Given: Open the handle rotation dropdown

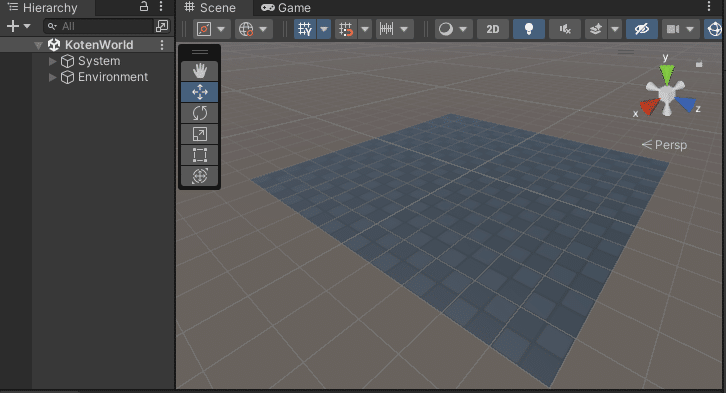Looking at the screenshot, I should pos(263,29).
